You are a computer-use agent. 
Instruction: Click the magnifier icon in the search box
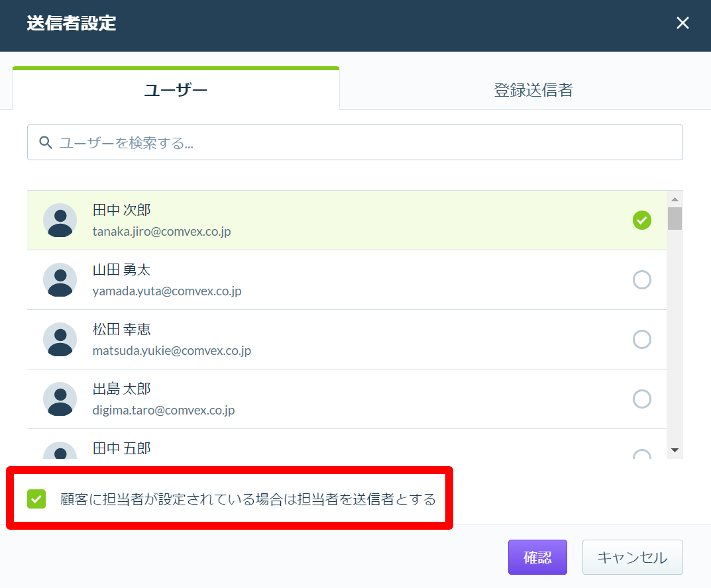[x=45, y=142]
